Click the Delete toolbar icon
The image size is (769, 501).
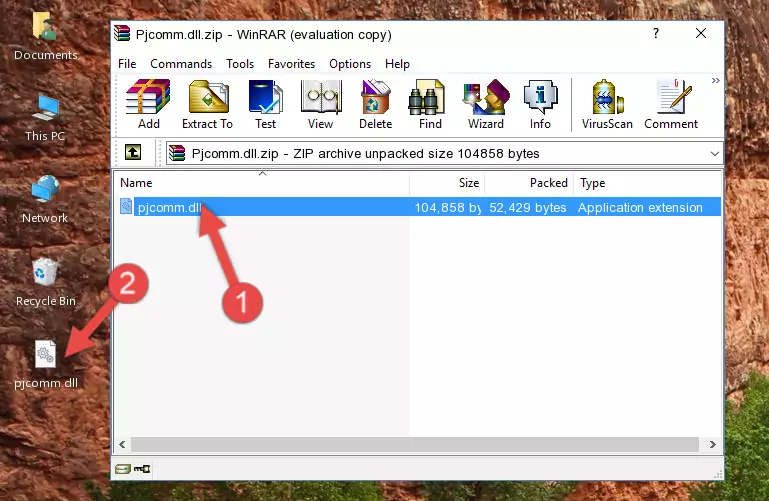(x=376, y=104)
